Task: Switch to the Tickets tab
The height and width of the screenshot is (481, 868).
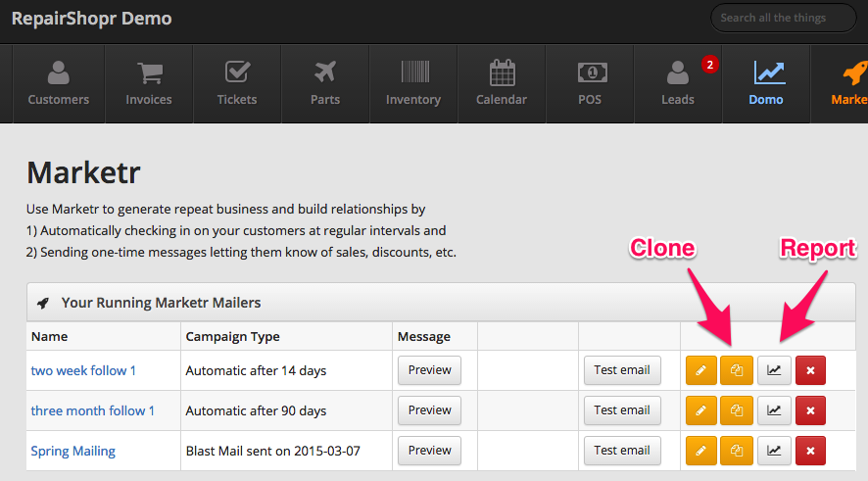Action: pyautogui.click(x=237, y=83)
